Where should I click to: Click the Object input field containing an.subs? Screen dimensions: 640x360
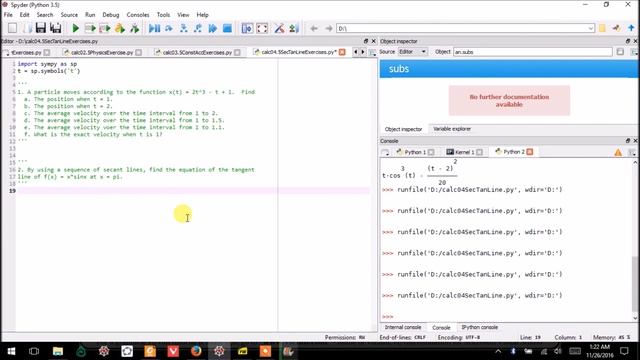pyautogui.click(x=533, y=52)
